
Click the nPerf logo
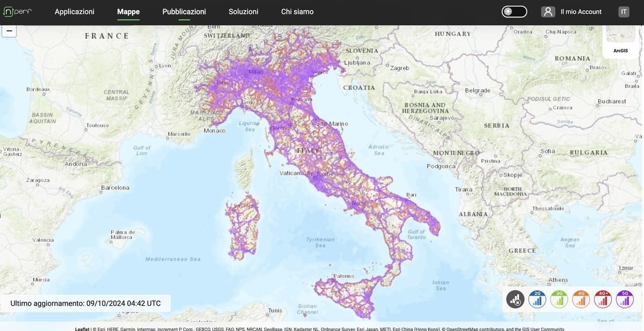[x=17, y=11]
